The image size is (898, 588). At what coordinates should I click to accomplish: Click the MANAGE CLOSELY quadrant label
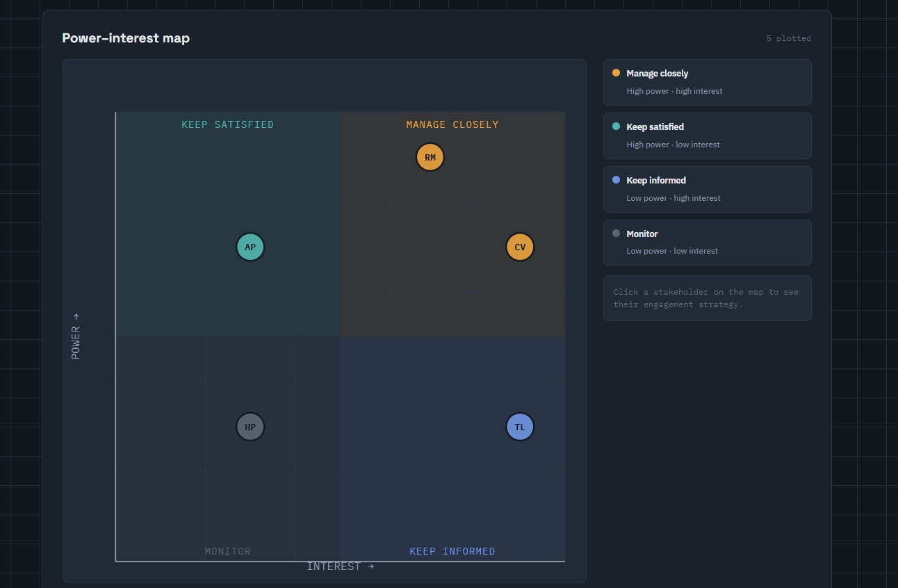click(452, 125)
